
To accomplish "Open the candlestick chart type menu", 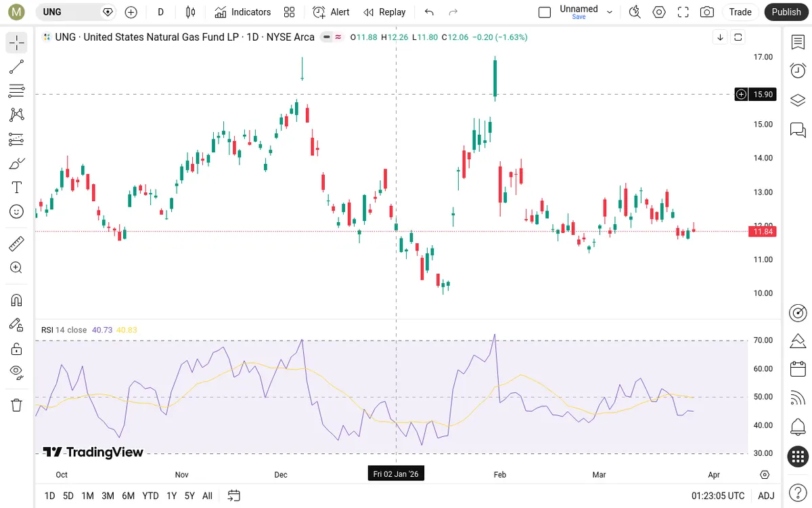I will pos(190,12).
